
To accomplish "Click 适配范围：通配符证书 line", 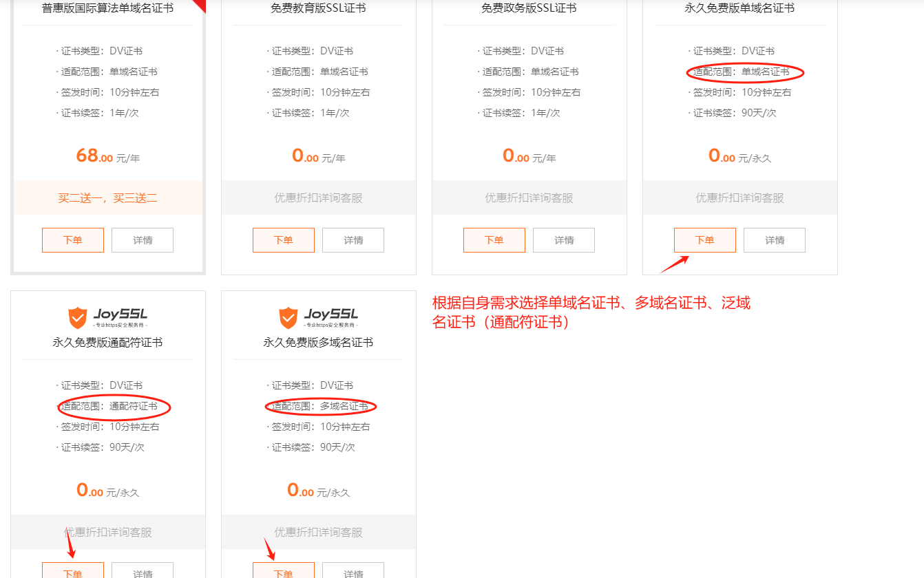I will [x=109, y=406].
